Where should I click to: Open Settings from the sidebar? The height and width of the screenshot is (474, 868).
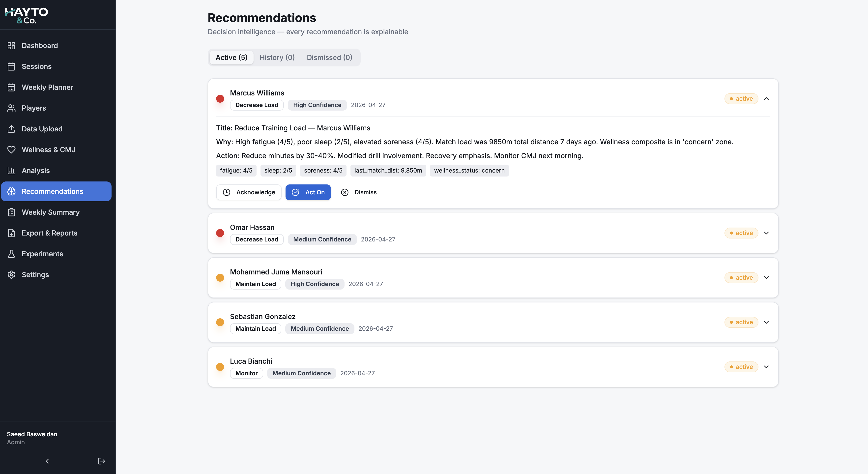point(56,275)
